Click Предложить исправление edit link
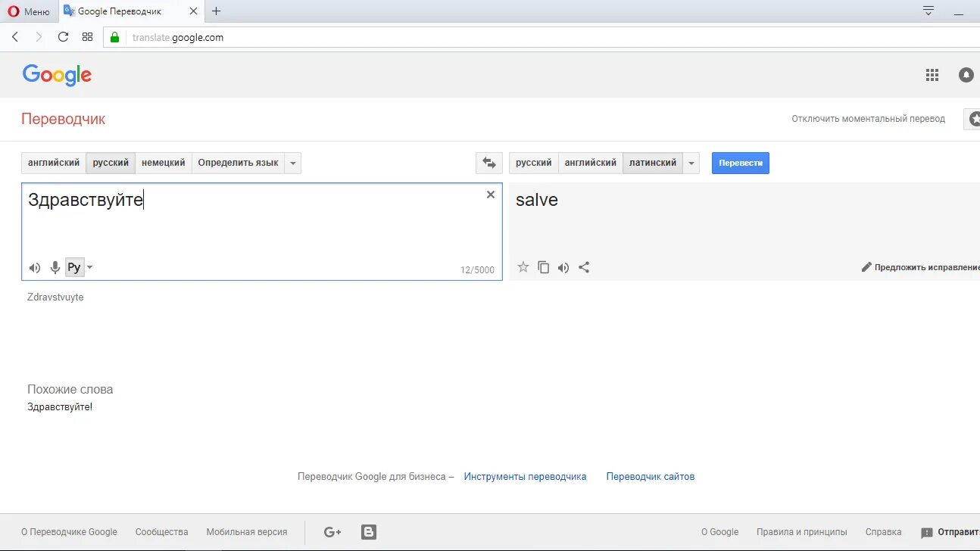 tap(921, 267)
